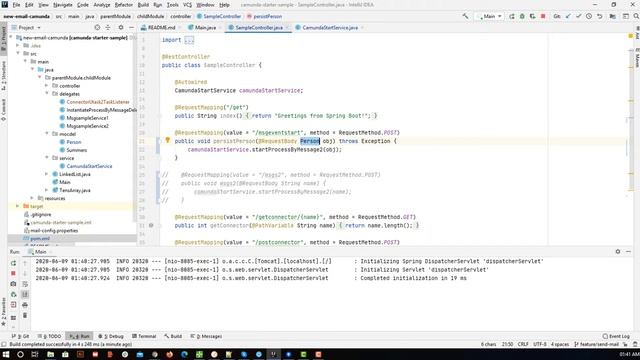Click the Print icon in the Run panel
The width and height of the screenshot is (640, 360).
coord(25,305)
